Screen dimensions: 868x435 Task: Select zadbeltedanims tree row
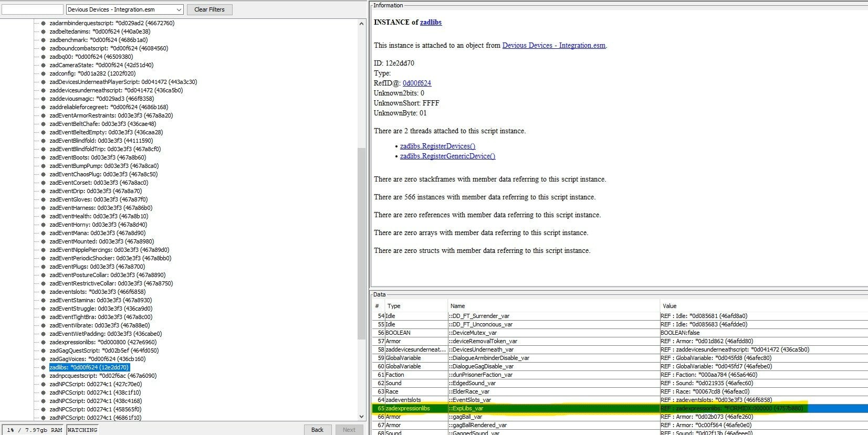coord(100,31)
